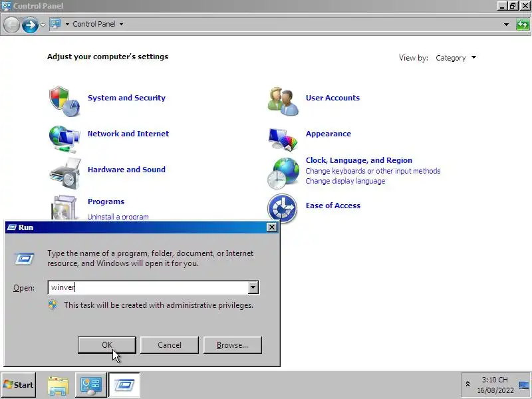The image size is (532, 399).
Task: Switch to Control Panel taskbar button
Action: 90,385
